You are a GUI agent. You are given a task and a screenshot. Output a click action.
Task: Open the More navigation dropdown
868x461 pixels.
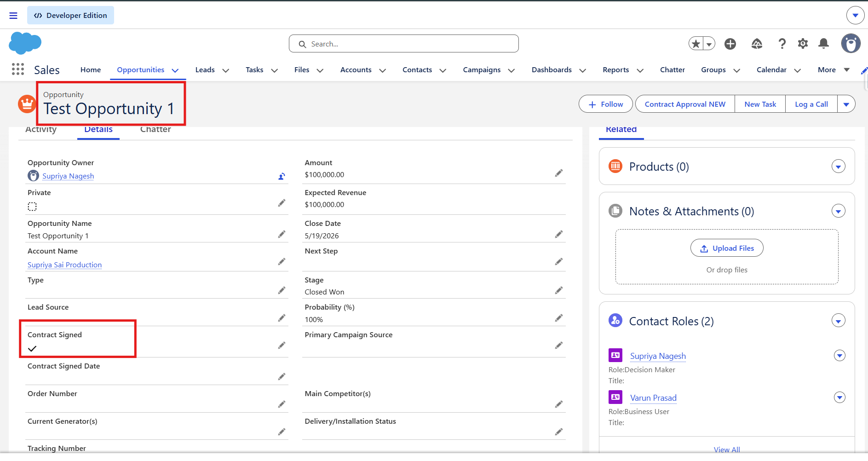(x=833, y=70)
